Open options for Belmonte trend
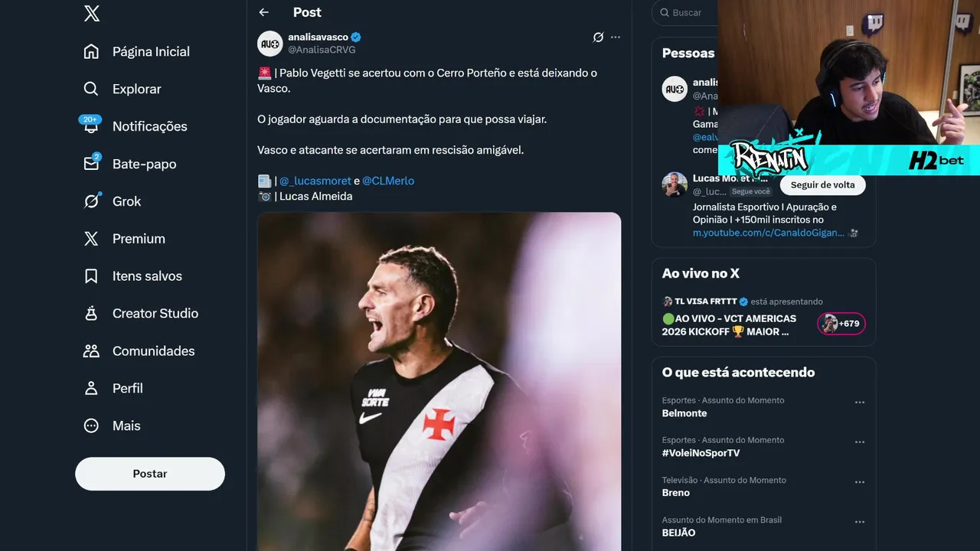 860,403
